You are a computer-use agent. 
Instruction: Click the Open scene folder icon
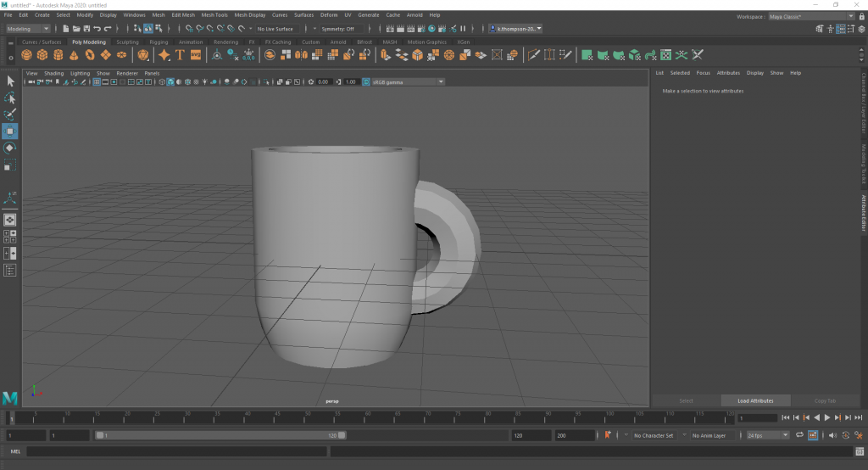[x=76, y=29]
